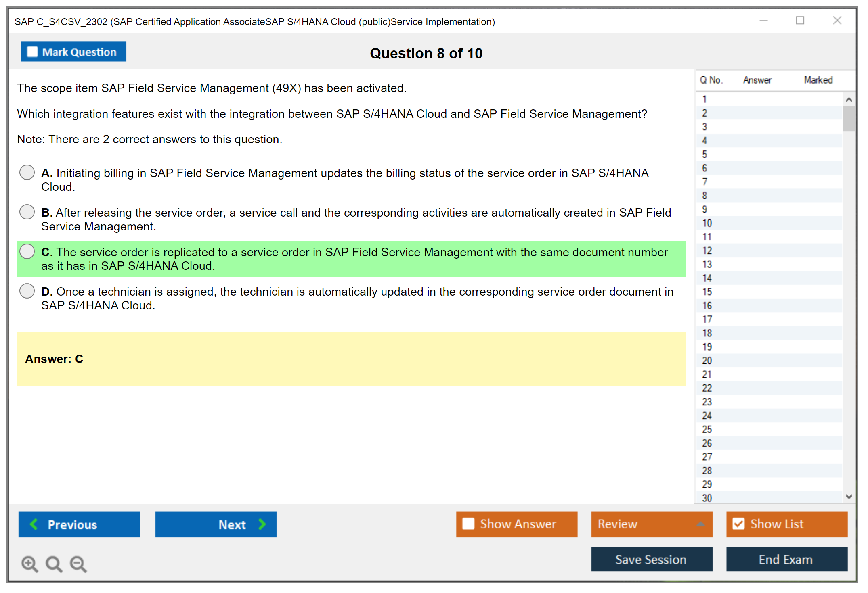Screen dimensions: 868x593
Task: Jump to question 15 in list
Action: coord(707,292)
